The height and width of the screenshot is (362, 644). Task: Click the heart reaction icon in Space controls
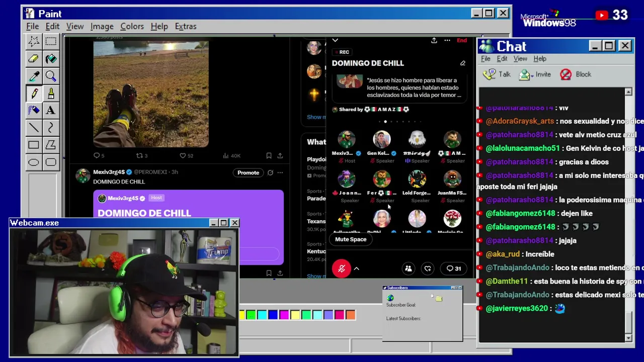click(x=428, y=268)
